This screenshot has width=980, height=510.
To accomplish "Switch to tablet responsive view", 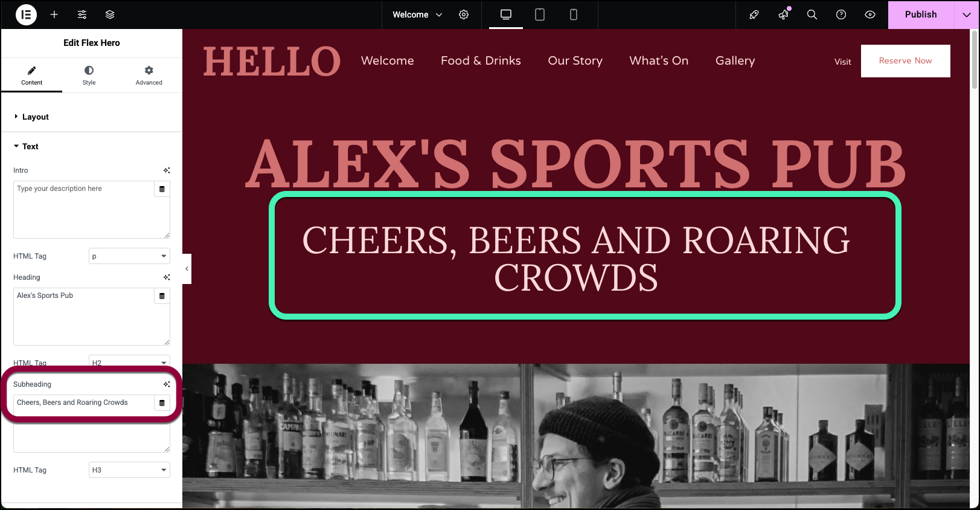I will tap(540, 15).
